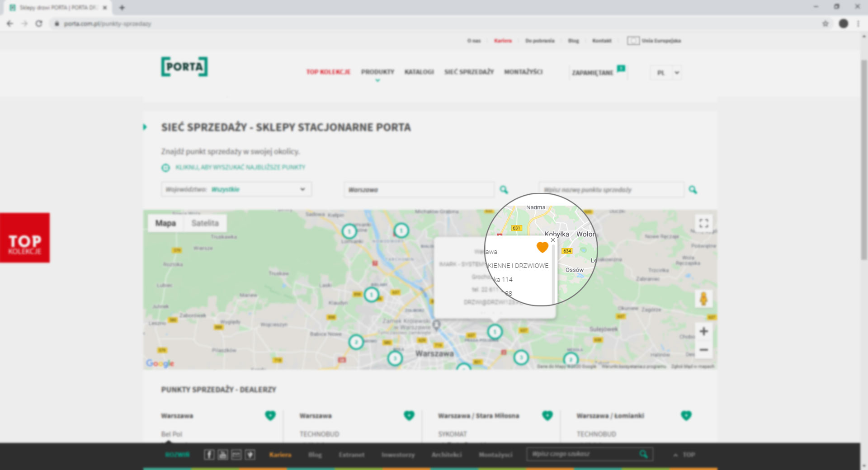Click the orange heart favorite icon in map popup
The width and height of the screenshot is (868, 470).
(x=542, y=247)
